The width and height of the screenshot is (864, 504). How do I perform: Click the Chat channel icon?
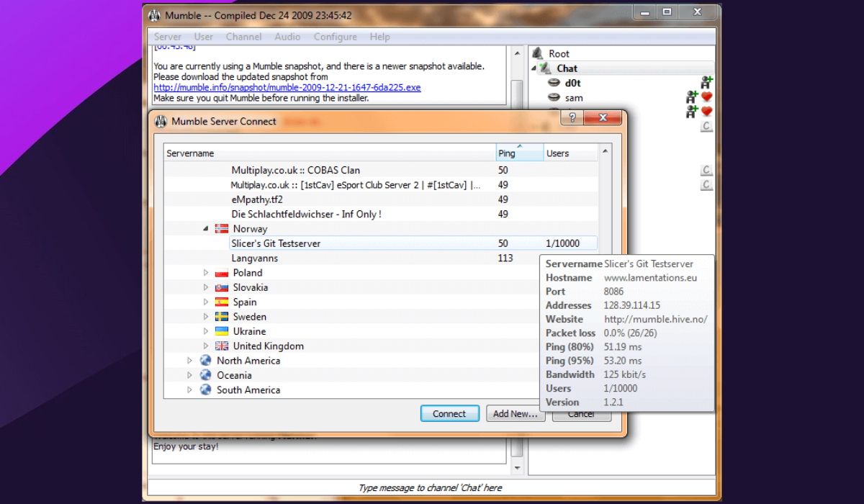(x=547, y=68)
